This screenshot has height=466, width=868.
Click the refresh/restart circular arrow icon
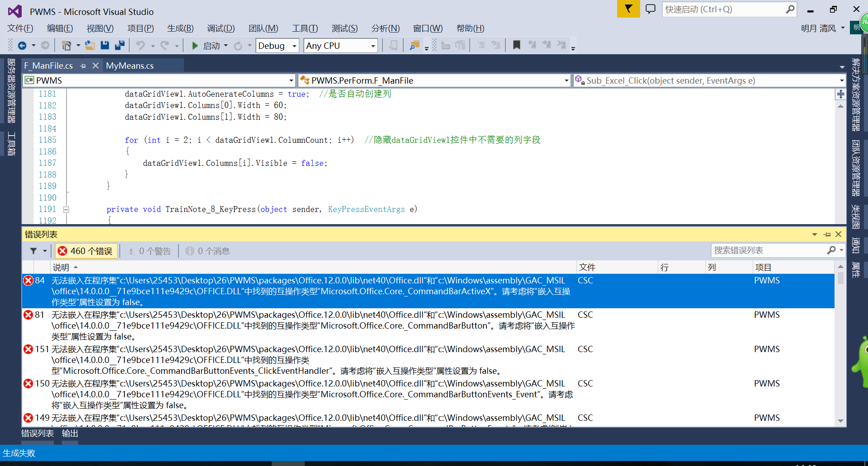click(x=238, y=46)
